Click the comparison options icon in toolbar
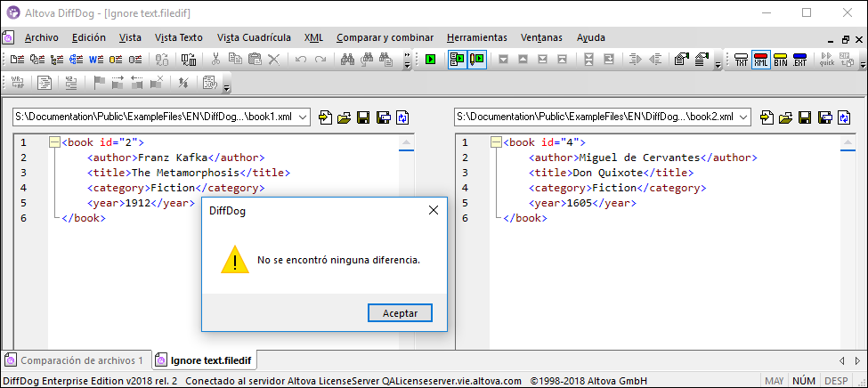This screenshot has width=868, height=388. pos(683,60)
